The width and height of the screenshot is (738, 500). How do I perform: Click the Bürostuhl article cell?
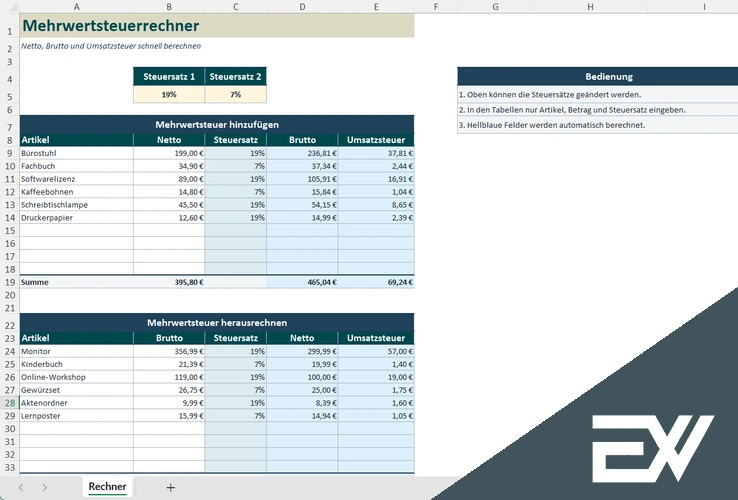pos(75,153)
